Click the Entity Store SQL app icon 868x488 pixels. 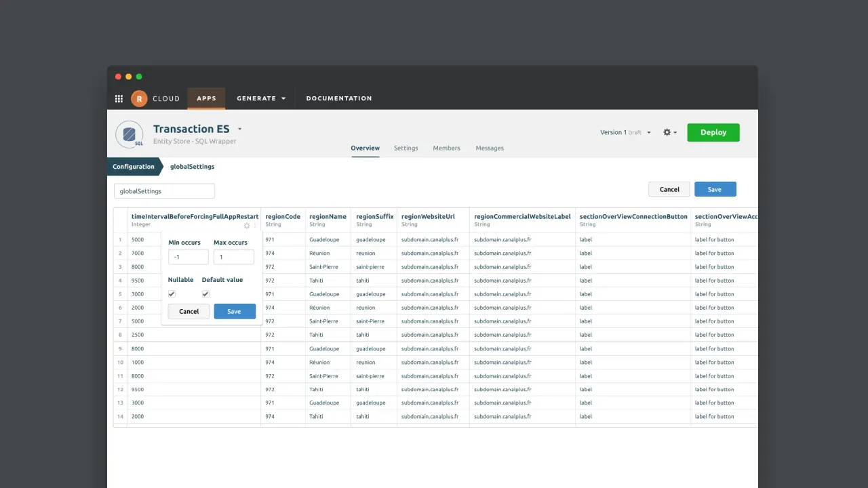point(129,134)
